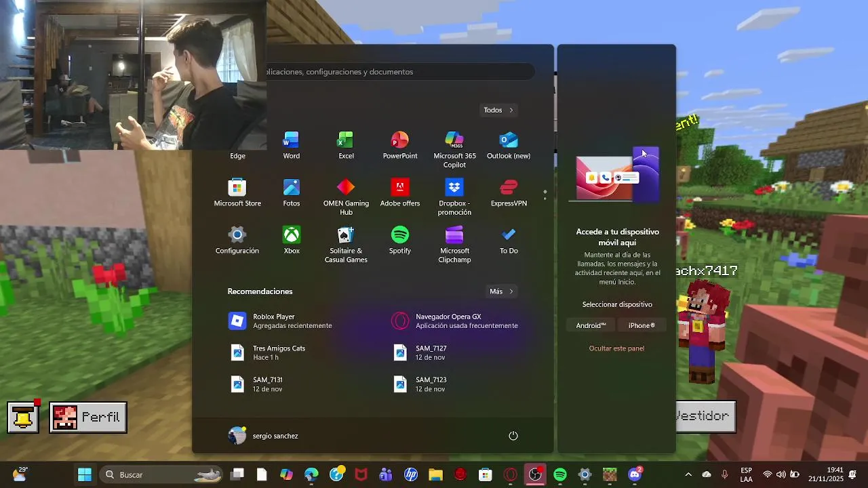Open the clock showing 19:41

(x=826, y=474)
